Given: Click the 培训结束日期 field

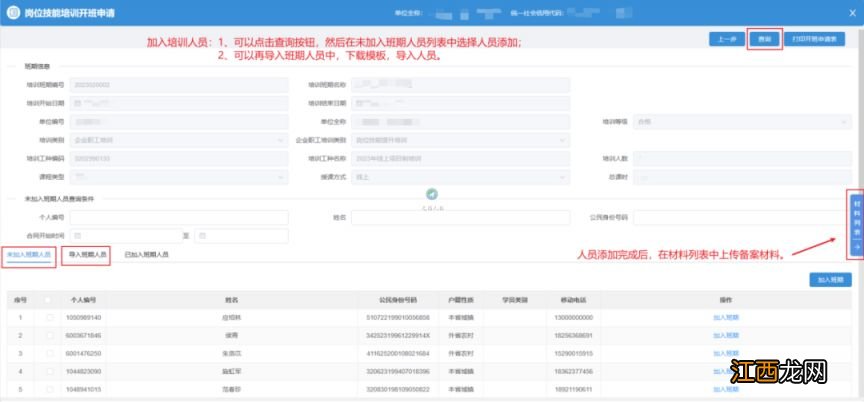Looking at the screenshot, I should [x=461, y=103].
